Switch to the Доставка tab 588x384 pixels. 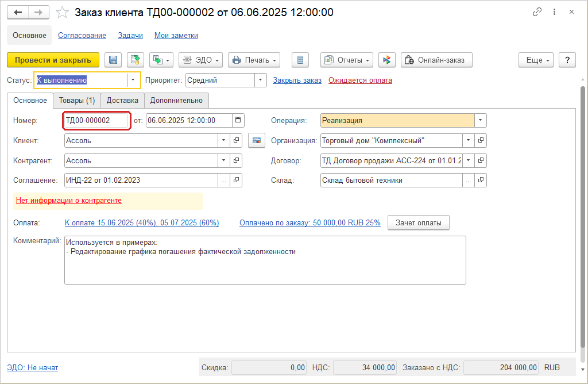122,101
